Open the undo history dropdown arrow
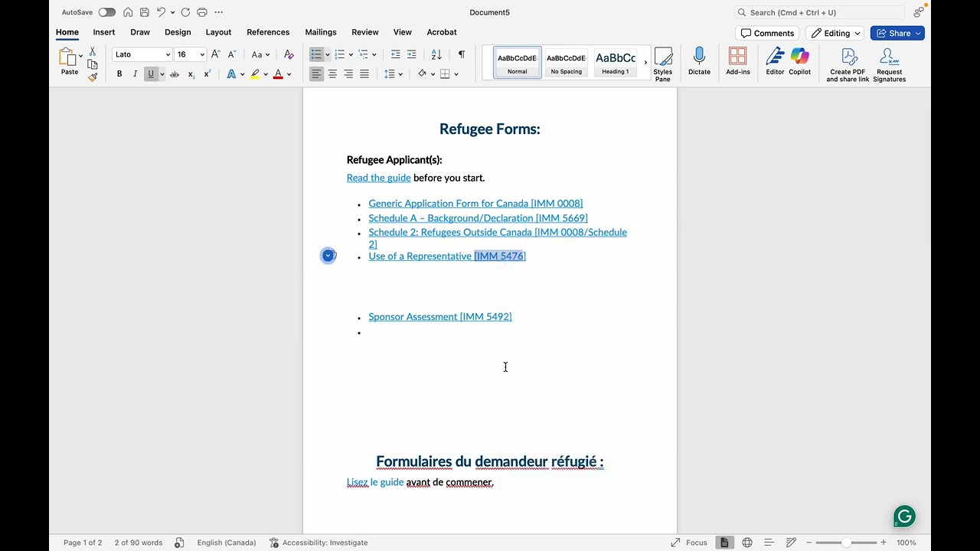This screenshot has width=980, height=551. coord(172,12)
